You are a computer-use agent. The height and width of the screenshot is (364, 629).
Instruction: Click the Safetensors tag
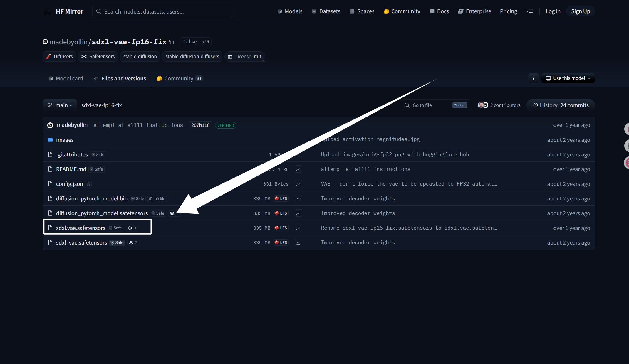[98, 57]
